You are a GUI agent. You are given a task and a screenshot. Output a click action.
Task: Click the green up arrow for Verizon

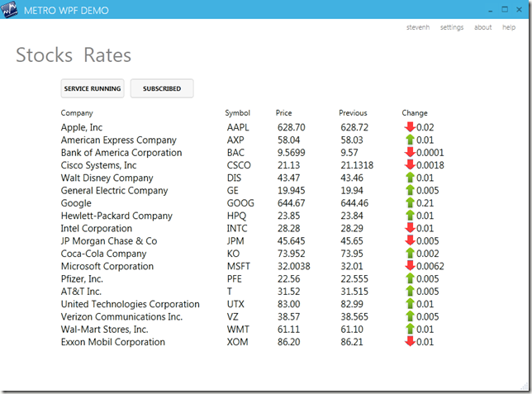click(411, 316)
